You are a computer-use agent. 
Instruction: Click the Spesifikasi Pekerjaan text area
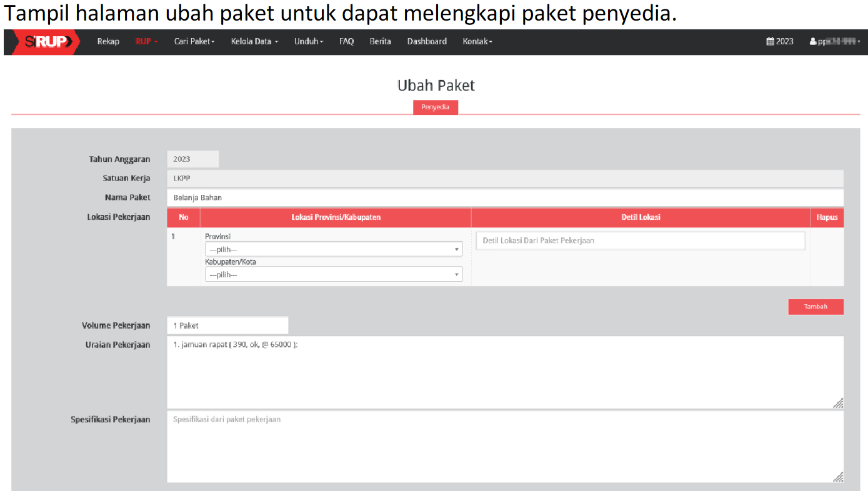505,447
